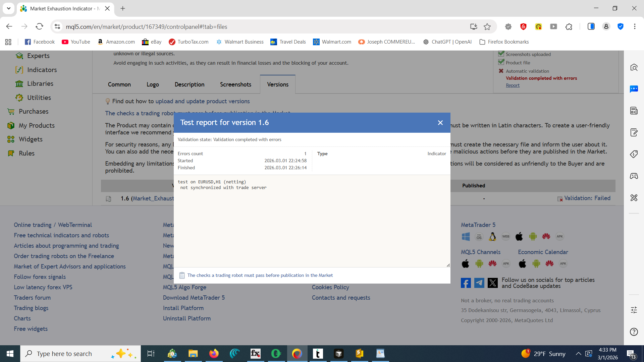Open the sidebar help question-mark icon

tap(634, 332)
